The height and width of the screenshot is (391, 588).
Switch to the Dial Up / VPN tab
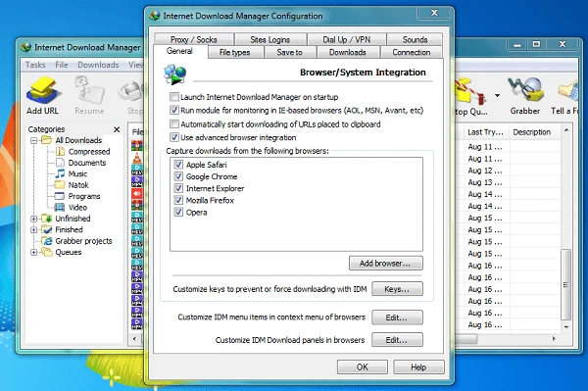[347, 39]
